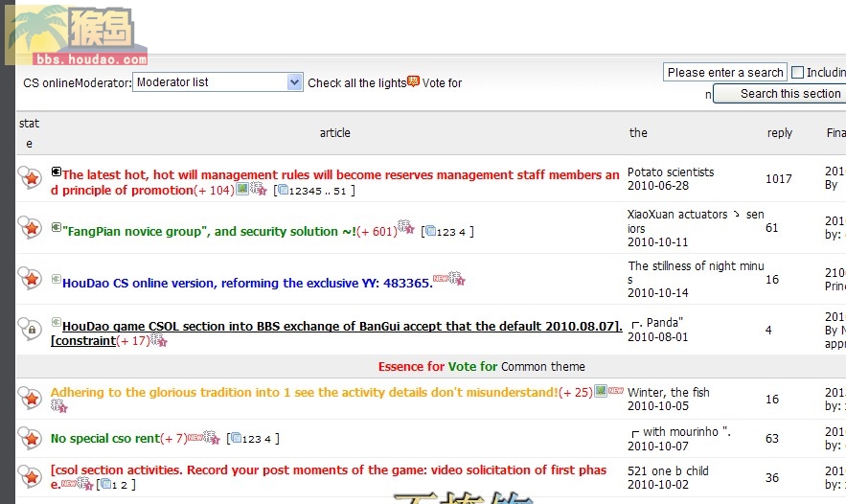Open the 'Potato scientists' author profile
The height and width of the screenshot is (504, 846).
click(671, 172)
